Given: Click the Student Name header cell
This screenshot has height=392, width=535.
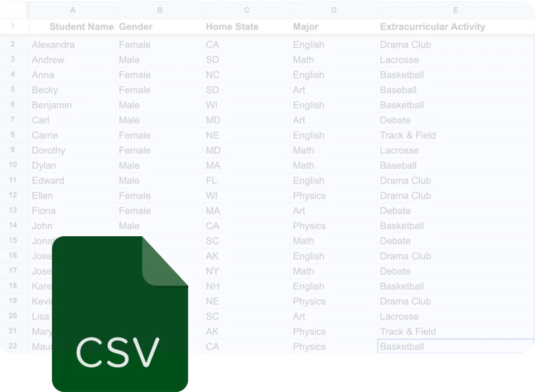Looking at the screenshot, I should 73,27.
